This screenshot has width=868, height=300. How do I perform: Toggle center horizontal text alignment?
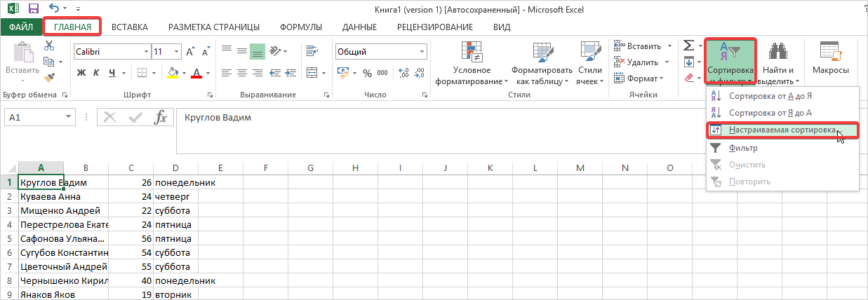[x=242, y=73]
